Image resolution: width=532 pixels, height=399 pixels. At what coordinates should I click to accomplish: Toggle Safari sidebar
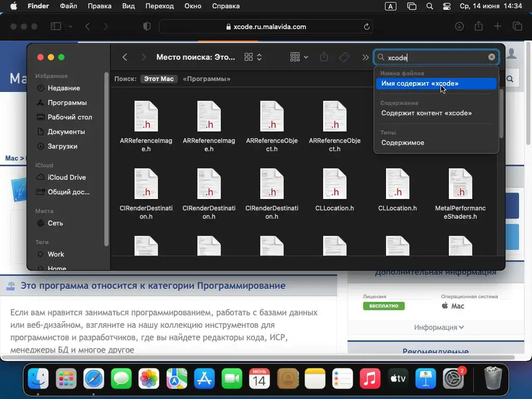pos(56,26)
